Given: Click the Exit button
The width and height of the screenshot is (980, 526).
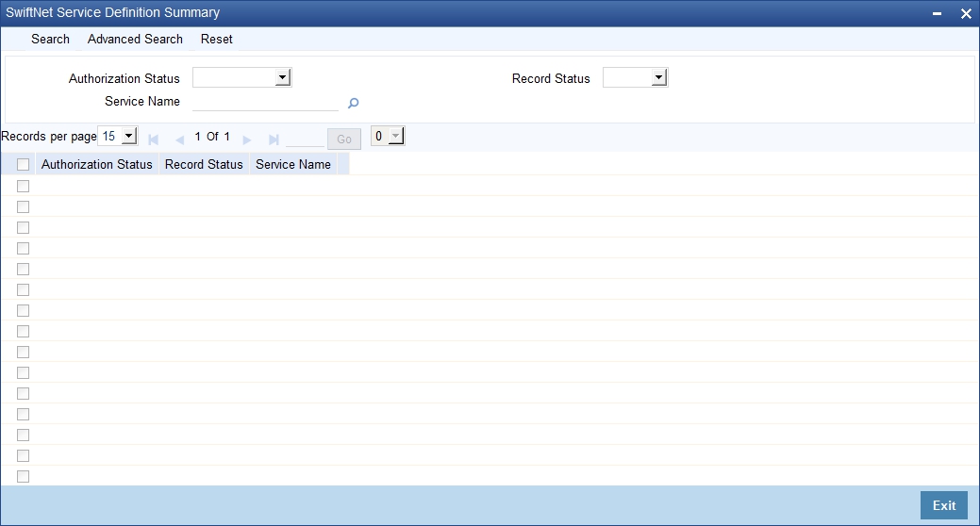Looking at the screenshot, I should click(x=944, y=505).
